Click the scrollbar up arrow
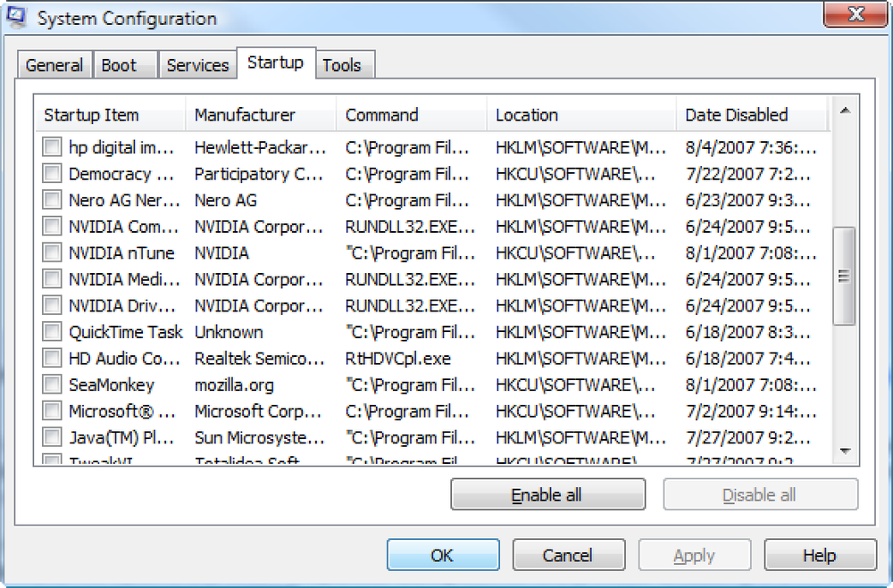This screenshot has height=588, width=893. [x=845, y=111]
